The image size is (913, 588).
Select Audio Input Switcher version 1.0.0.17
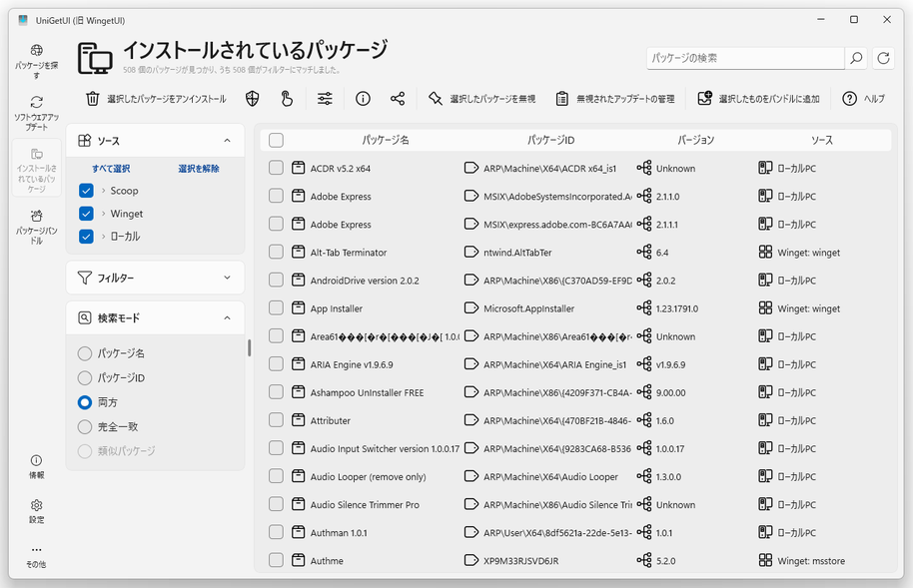[x=385, y=449]
